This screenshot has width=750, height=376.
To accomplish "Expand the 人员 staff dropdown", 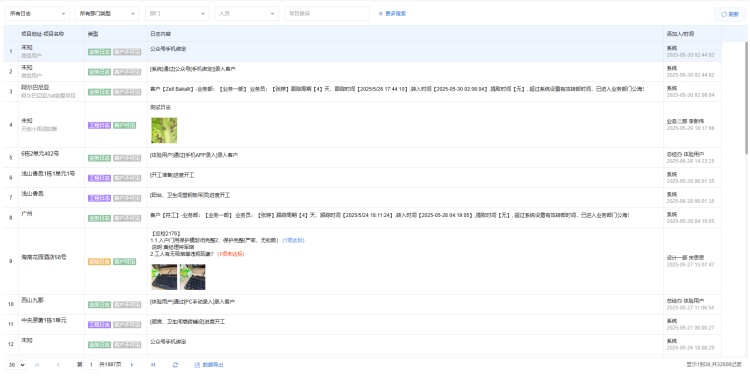I will click(246, 14).
